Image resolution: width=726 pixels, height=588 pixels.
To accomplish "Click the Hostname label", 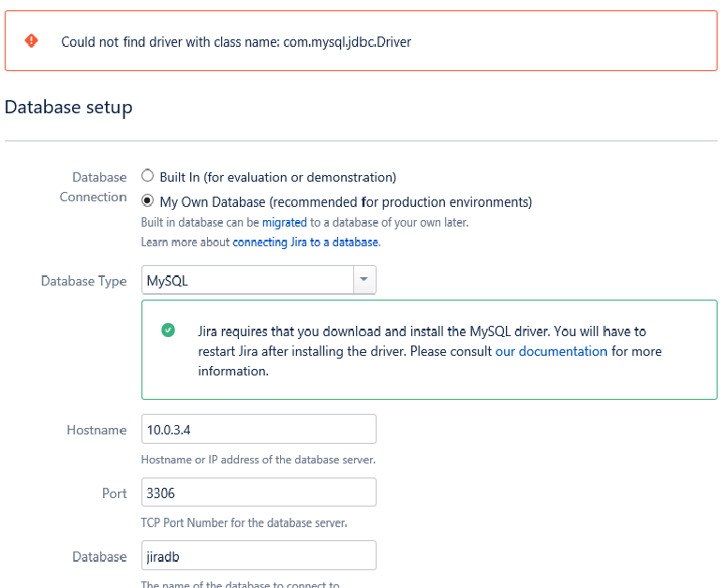I will (96, 431).
